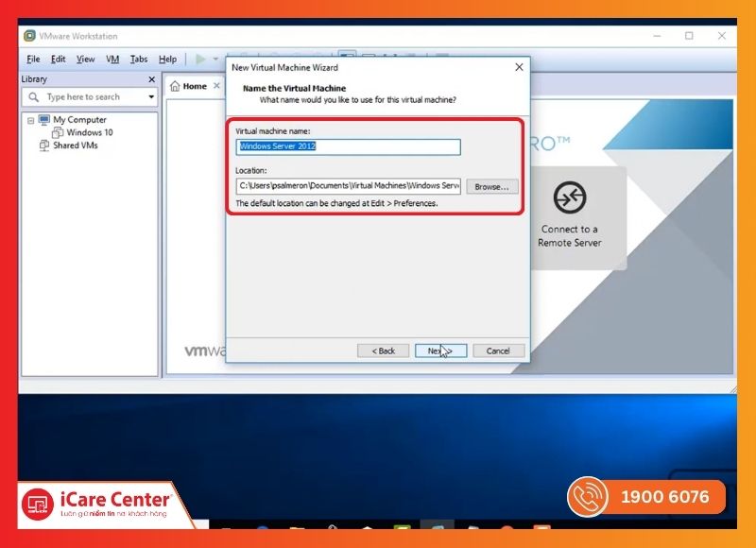Open the Edit menu
The height and width of the screenshot is (548, 756).
pyautogui.click(x=58, y=60)
